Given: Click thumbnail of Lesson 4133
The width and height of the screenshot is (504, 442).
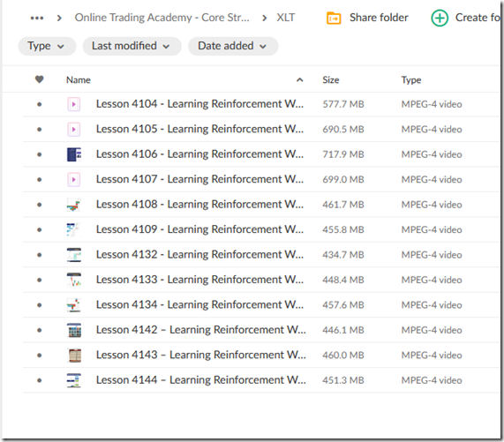Looking at the screenshot, I should (x=74, y=280).
